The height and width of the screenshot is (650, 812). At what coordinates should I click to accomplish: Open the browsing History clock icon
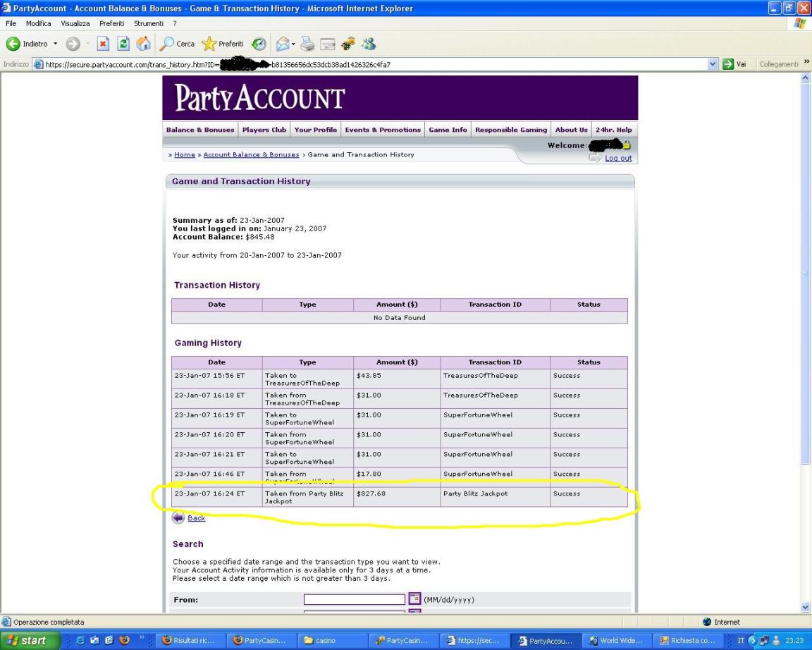click(259, 44)
